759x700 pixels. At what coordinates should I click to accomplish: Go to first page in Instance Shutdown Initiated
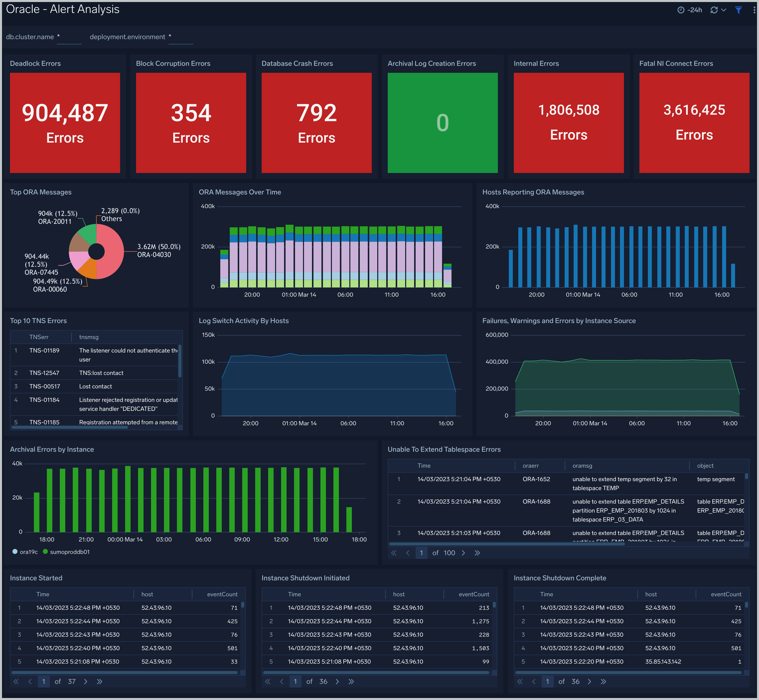[x=268, y=682]
